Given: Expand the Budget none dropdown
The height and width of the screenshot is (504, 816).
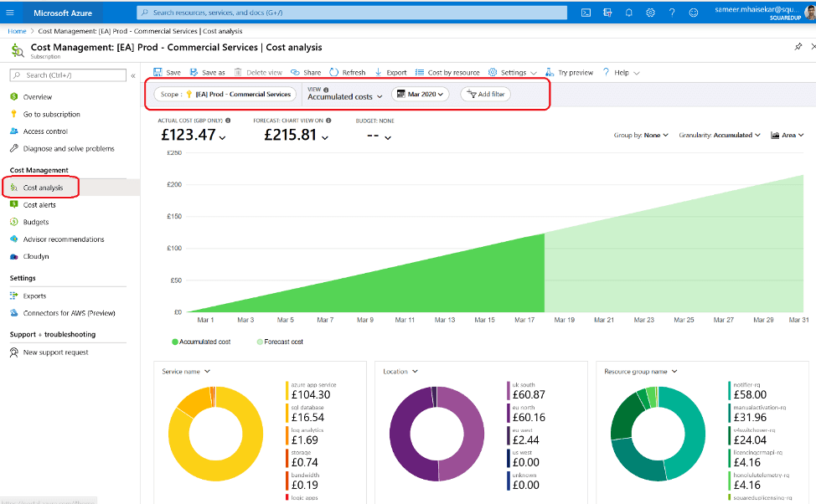Looking at the screenshot, I should coord(388,138).
